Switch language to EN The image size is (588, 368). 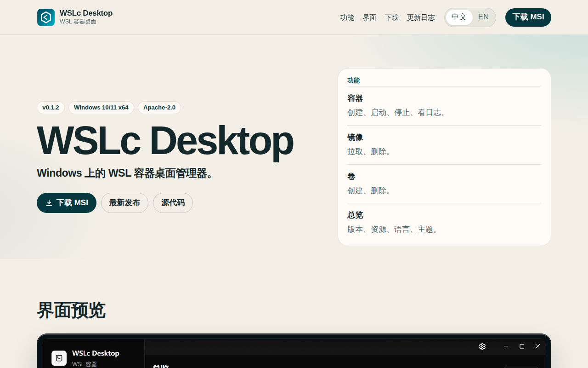tap(483, 17)
